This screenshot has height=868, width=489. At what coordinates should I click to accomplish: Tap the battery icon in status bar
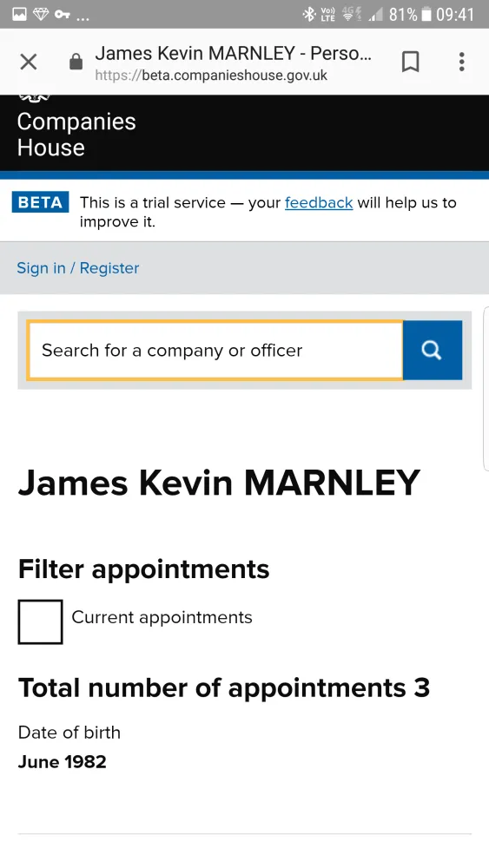tap(426, 14)
